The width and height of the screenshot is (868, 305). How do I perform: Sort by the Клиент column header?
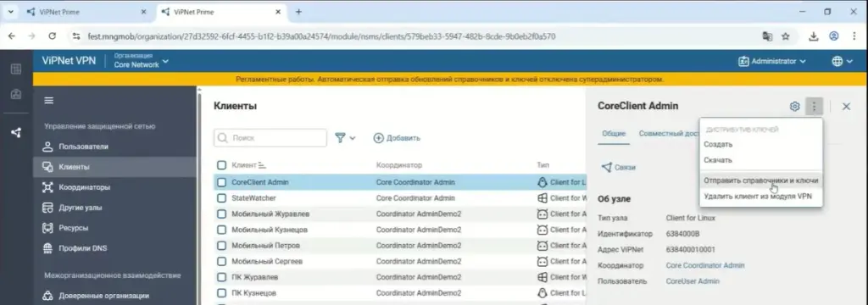point(248,165)
